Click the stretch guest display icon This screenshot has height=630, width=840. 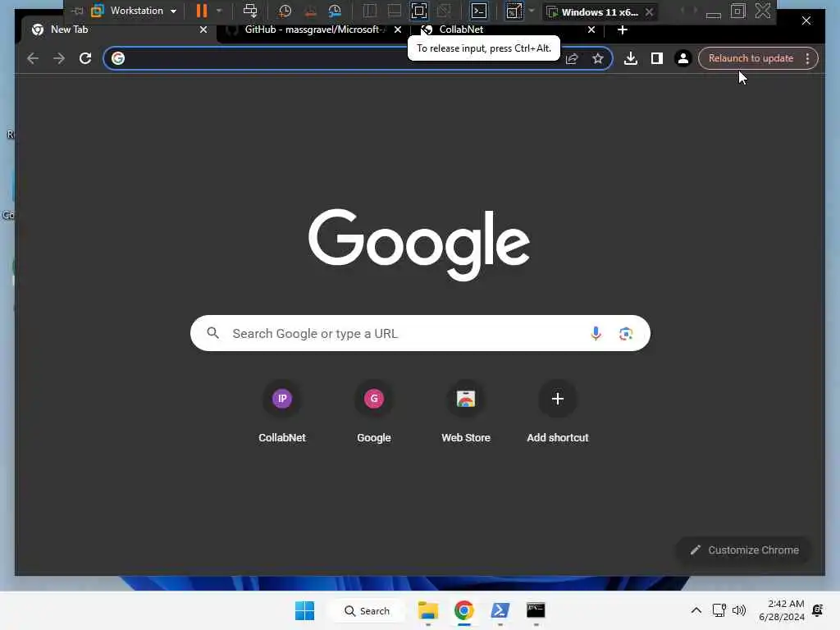514,11
